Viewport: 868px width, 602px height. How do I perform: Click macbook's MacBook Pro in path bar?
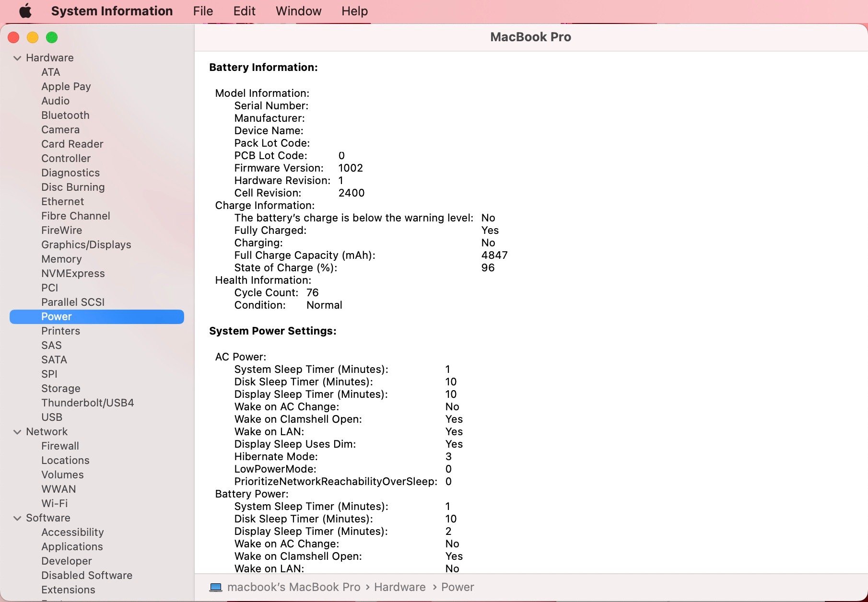pos(293,587)
